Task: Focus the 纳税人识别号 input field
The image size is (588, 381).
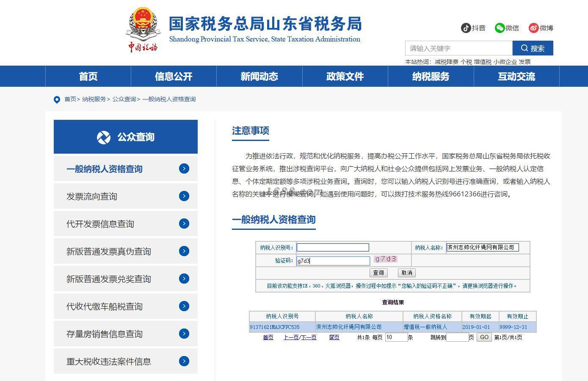Action: click(x=333, y=248)
